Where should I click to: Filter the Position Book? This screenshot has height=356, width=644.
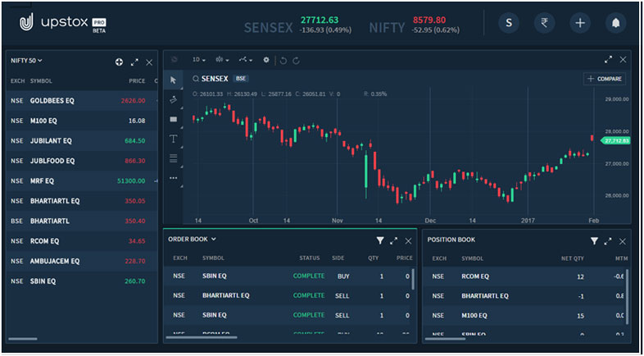[594, 241]
